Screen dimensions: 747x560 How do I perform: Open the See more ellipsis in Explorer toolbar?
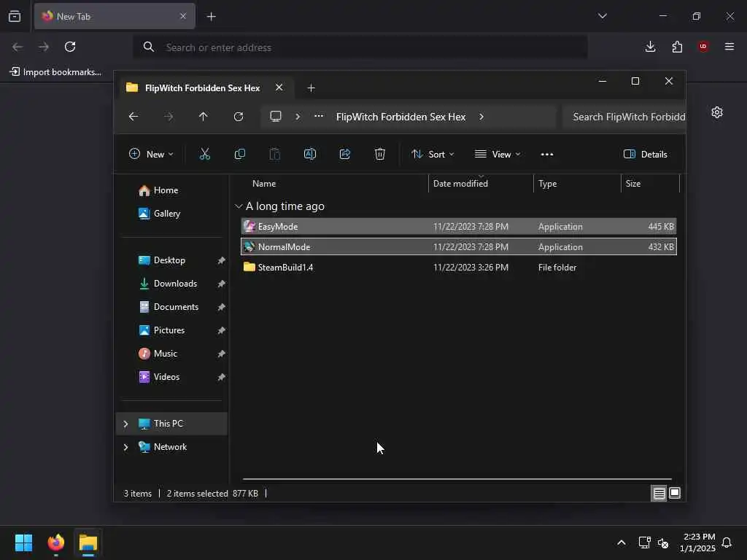(x=547, y=155)
